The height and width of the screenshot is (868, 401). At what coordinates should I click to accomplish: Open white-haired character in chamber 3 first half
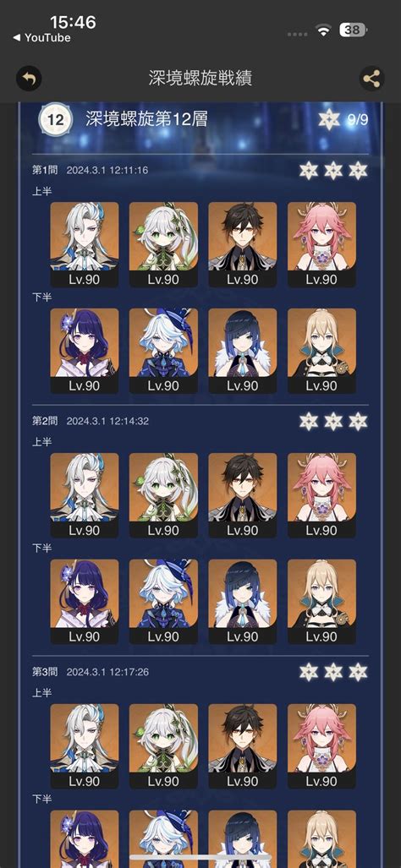click(x=85, y=746)
